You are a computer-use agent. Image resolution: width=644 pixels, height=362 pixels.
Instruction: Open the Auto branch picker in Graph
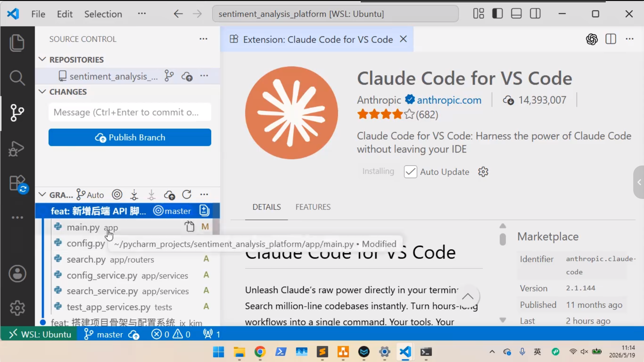pyautogui.click(x=90, y=195)
